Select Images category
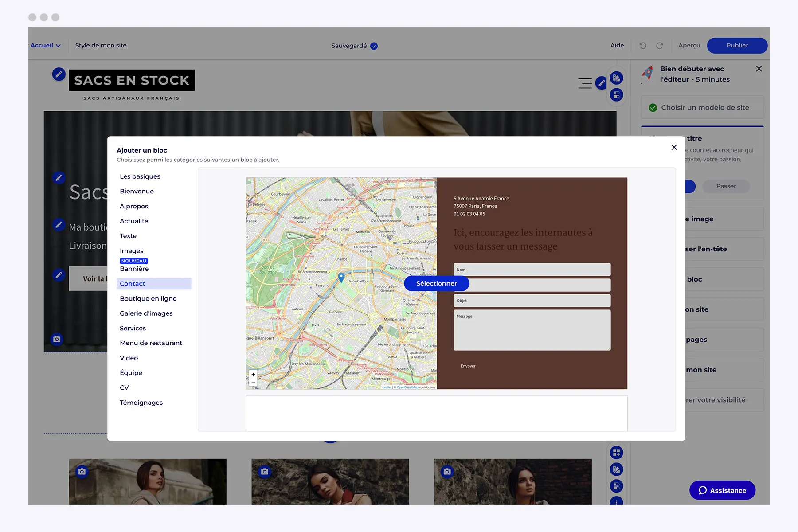798x532 pixels. point(132,251)
